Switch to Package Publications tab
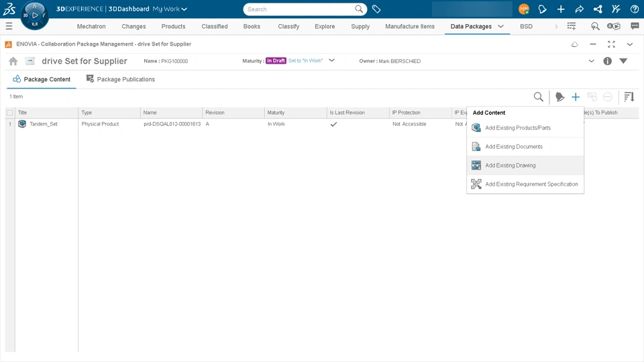 coord(120,79)
